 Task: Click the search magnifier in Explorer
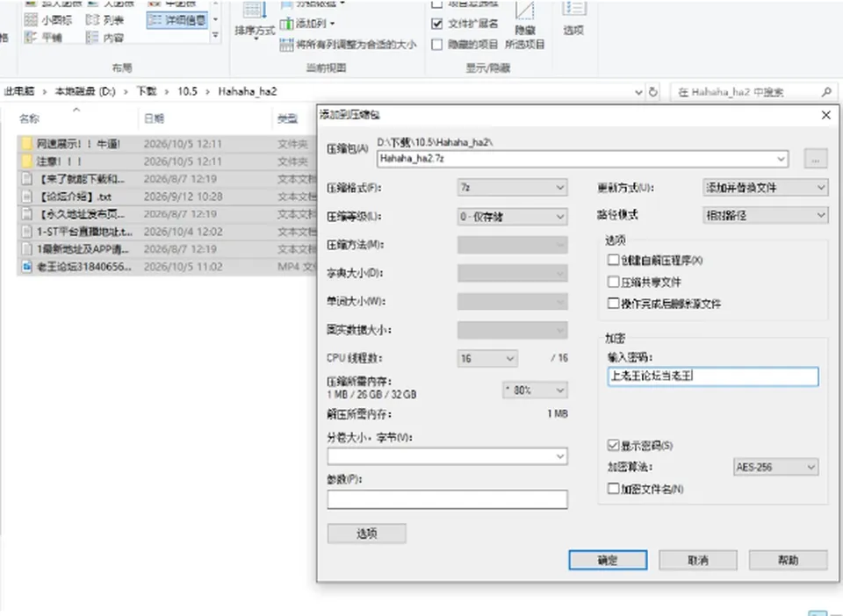[826, 92]
